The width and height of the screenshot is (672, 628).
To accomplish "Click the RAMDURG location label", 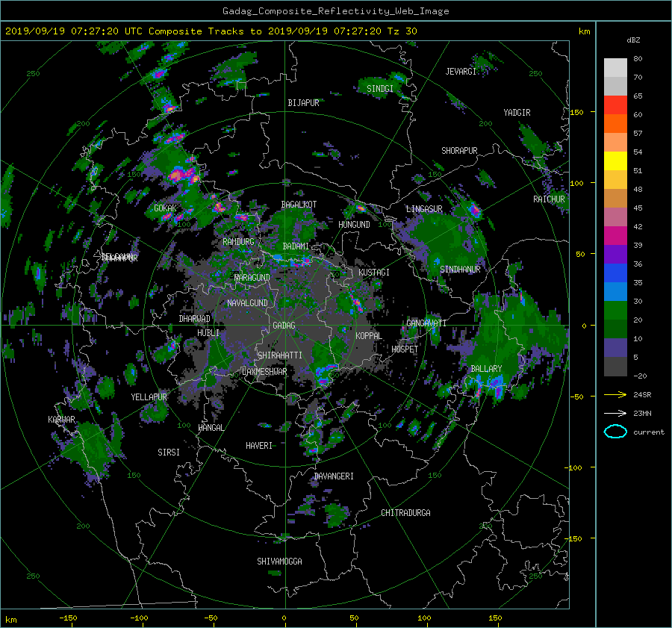I will click(238, 242).
